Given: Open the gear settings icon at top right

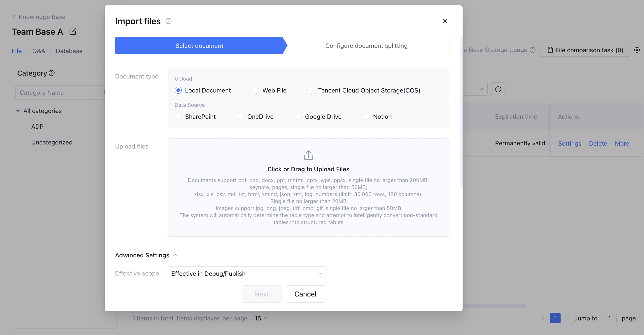Looking at the screenshot, I should click(x=637, y=50).
